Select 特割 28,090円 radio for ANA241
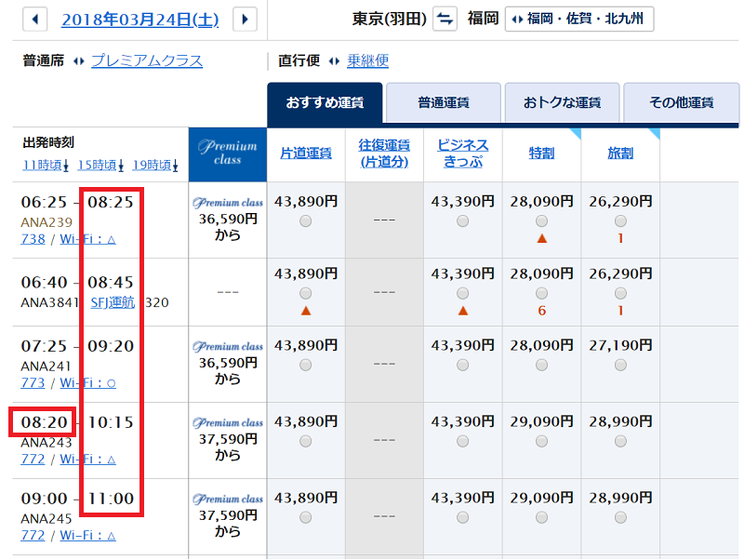The width and height of the screenshot is (744, 560). click(x=542, y=365)
